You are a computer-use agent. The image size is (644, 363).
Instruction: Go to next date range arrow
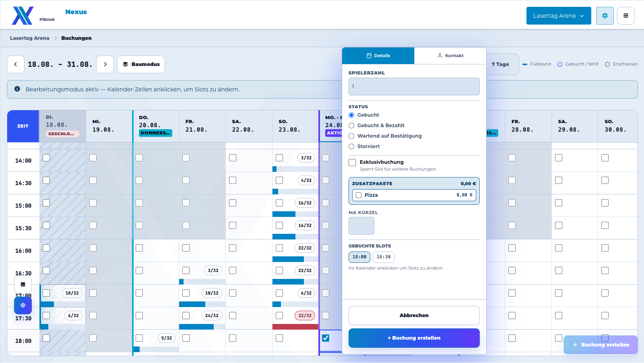coord(105,64)
